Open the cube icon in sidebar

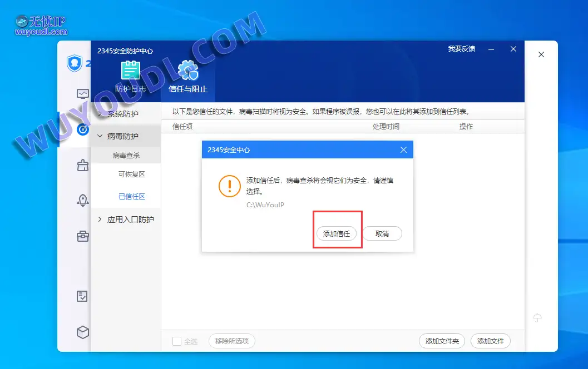point(82,332)
